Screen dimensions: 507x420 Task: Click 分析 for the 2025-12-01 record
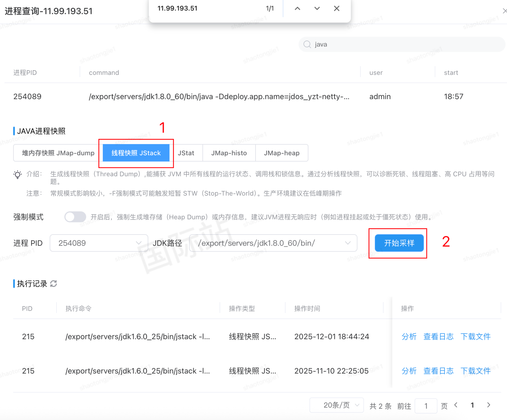tap(409, 337)
